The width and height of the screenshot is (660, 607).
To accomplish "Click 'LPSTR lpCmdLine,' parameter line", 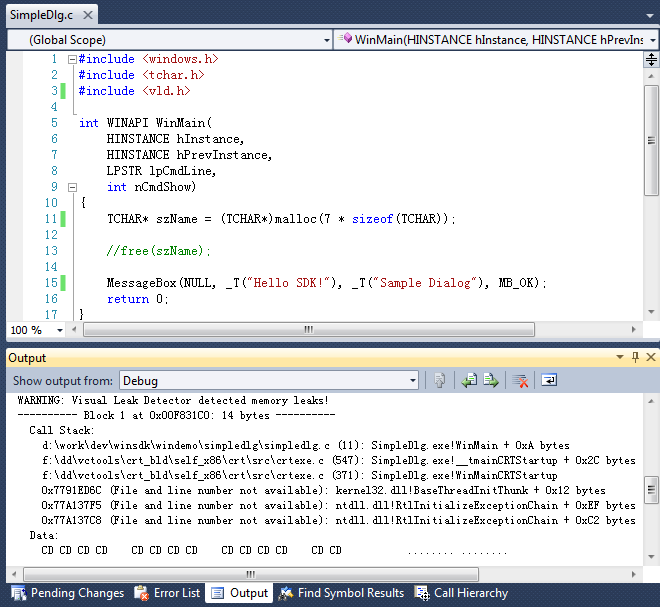I will pos(161,171).
